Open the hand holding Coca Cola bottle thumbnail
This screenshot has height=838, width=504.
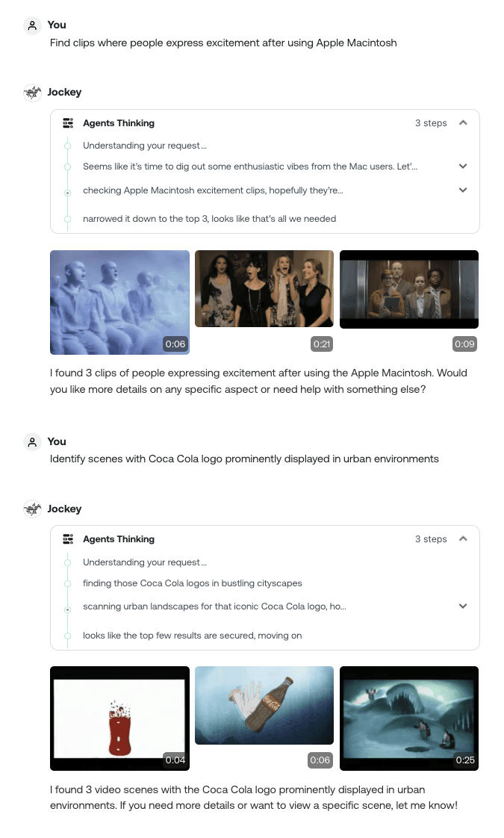[x=264, y=706]
